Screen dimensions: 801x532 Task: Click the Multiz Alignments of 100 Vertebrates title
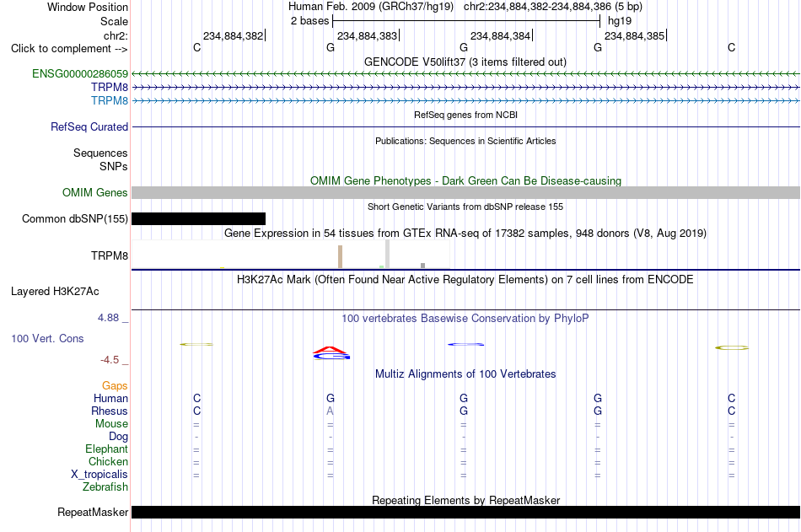[x=465, y=374]
